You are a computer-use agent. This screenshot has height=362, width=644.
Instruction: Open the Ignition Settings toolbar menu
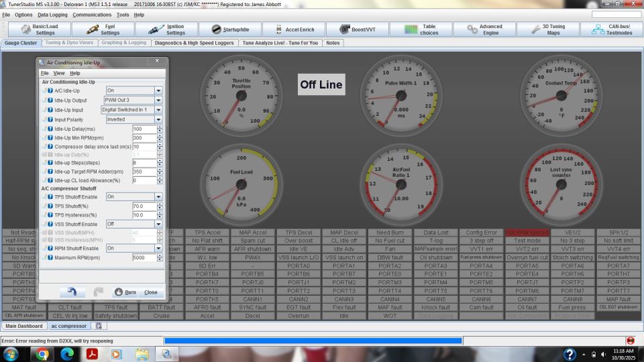(x=166, y=29)
